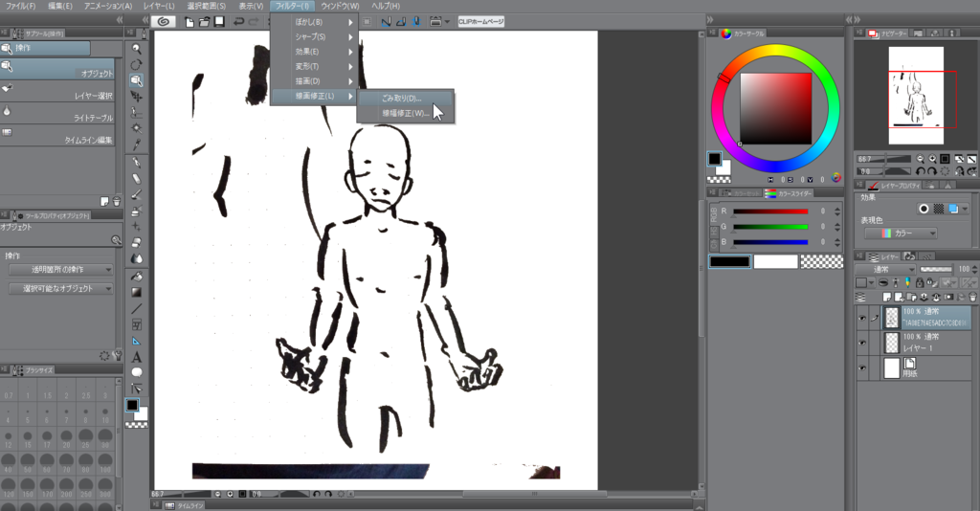Image resolution: width=980 pixels, height=511 pixels.
Task: Select the Eyedropper tool
Action: pos(136,144)
